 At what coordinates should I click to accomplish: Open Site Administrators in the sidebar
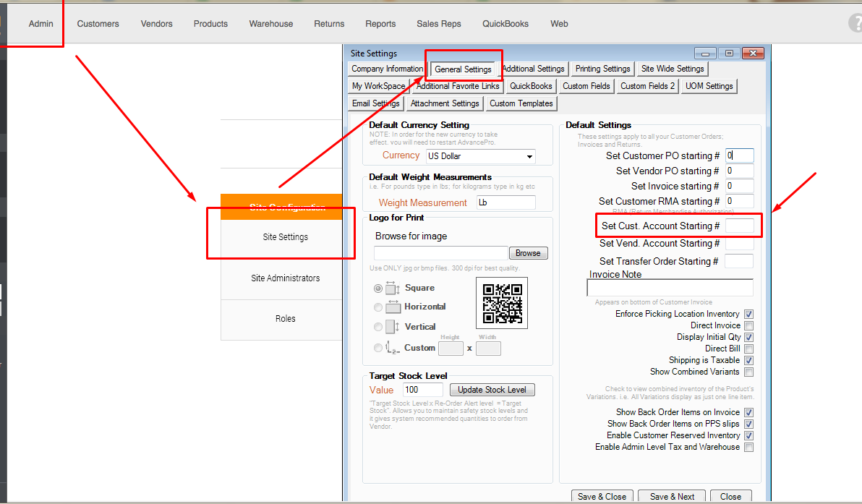pos(285,278)
